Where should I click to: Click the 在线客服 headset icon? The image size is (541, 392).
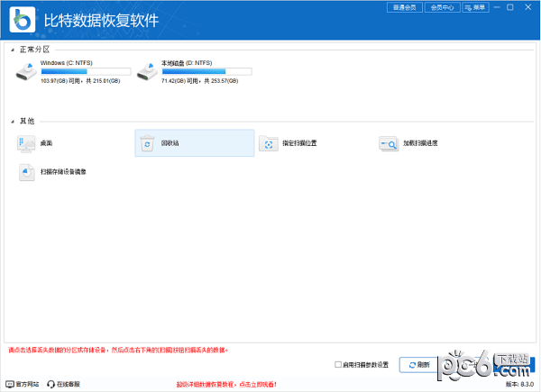click(x=50, y=384)
